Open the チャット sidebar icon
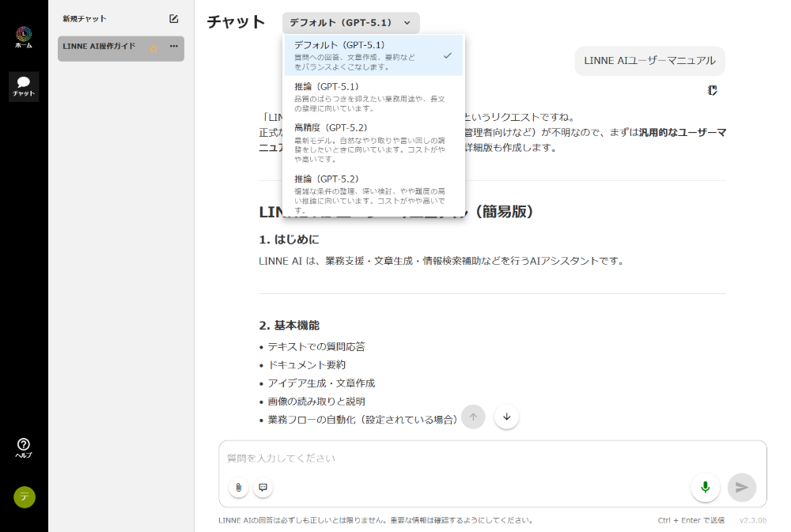791x532 pixels. (24, 86)
